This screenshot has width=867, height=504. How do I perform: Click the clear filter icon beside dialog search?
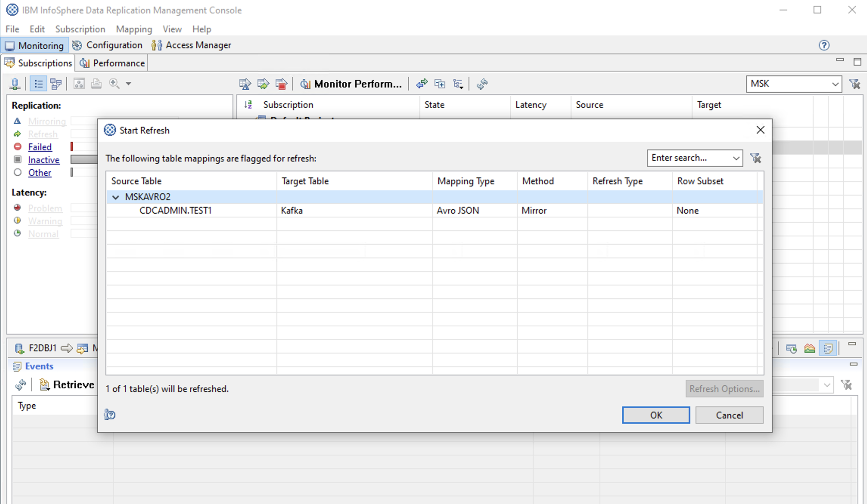coord(756,158)
